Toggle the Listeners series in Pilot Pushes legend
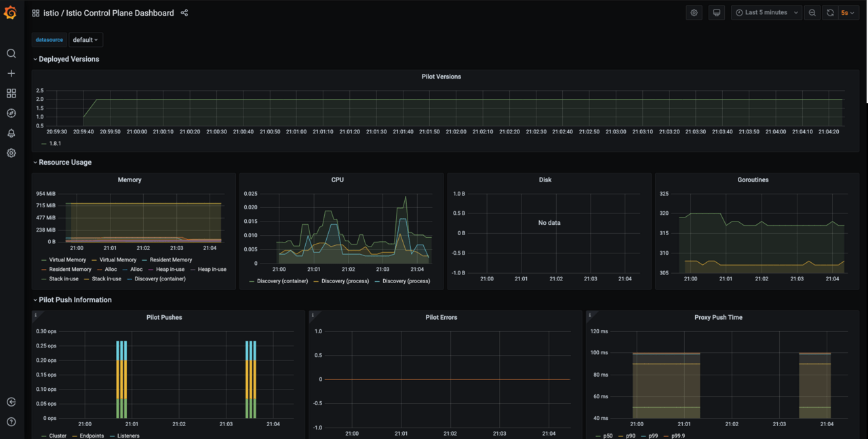This screenshot has height=439, width=868. (128, 436)
